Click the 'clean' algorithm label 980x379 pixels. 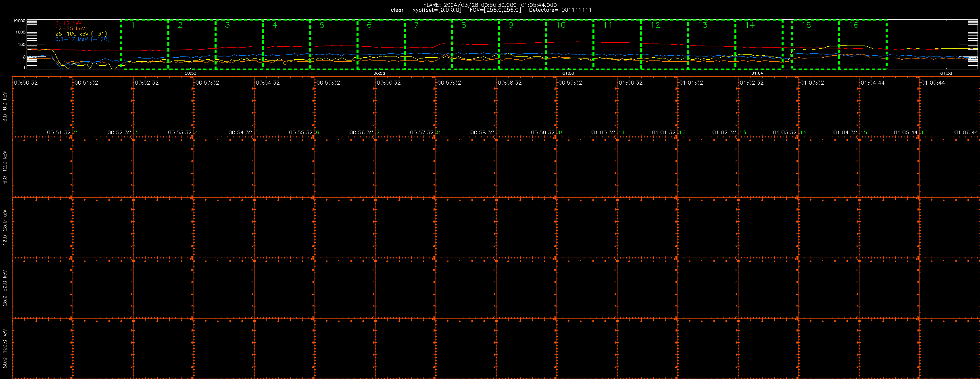tap(398, 10)
